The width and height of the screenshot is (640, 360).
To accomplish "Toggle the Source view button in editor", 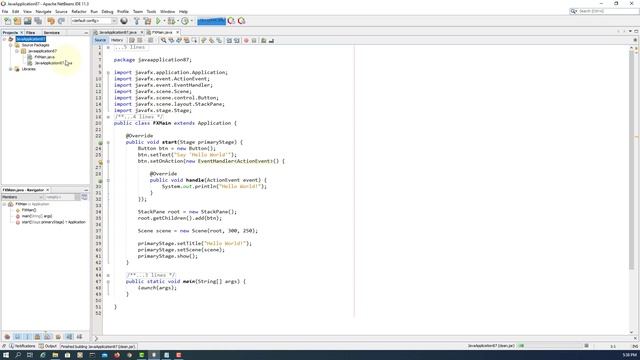I will tap(100, 40).
